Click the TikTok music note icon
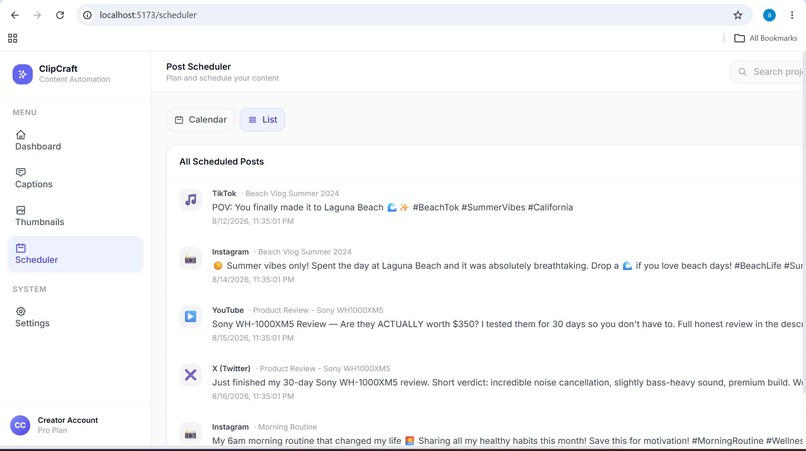 pos(191,200)
